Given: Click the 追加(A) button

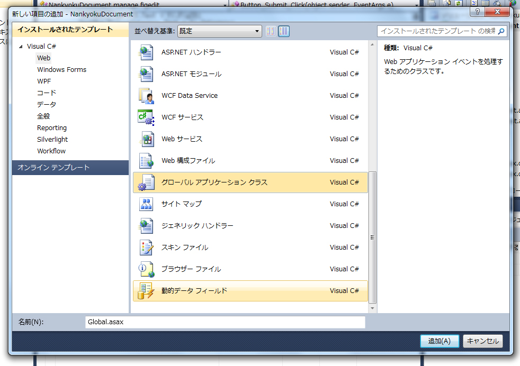Looking at the screenshot, I should [x=439, y=341].
